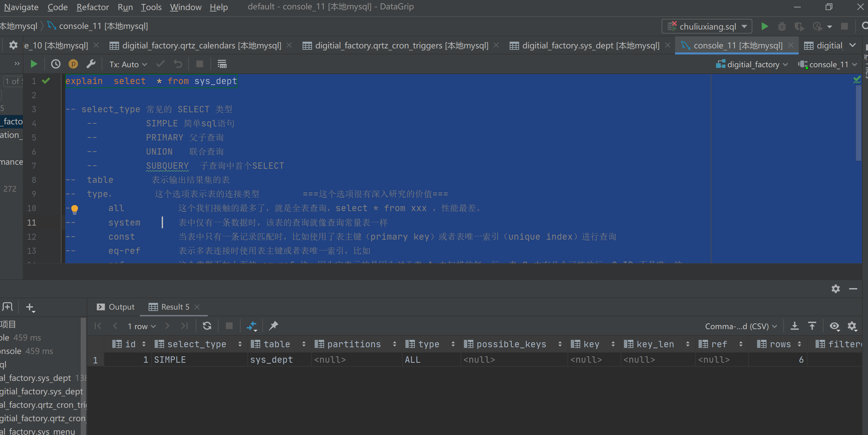Open query history clock icon

[55, 64]
